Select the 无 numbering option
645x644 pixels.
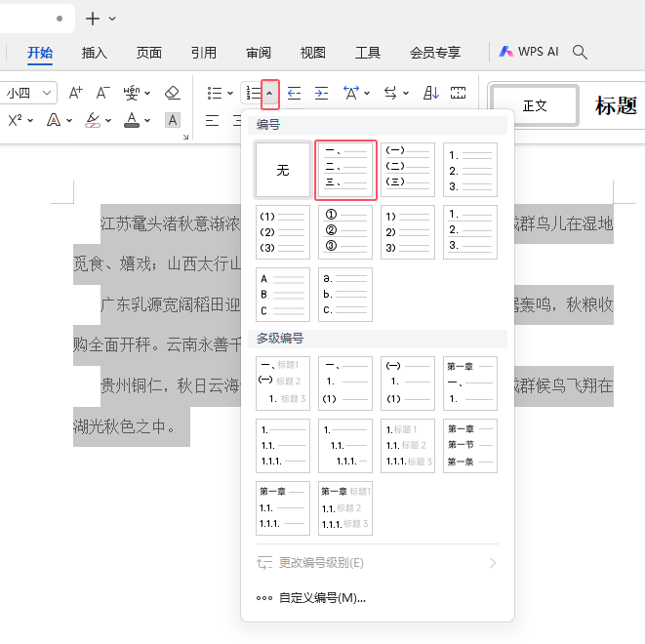click(283, 170)
